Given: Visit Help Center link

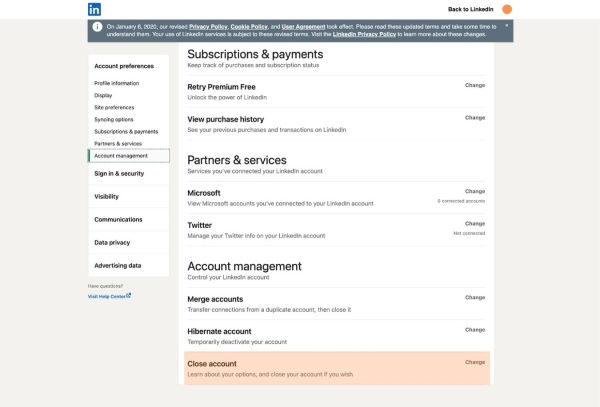Looking at the screenshot, I should 107,296.
